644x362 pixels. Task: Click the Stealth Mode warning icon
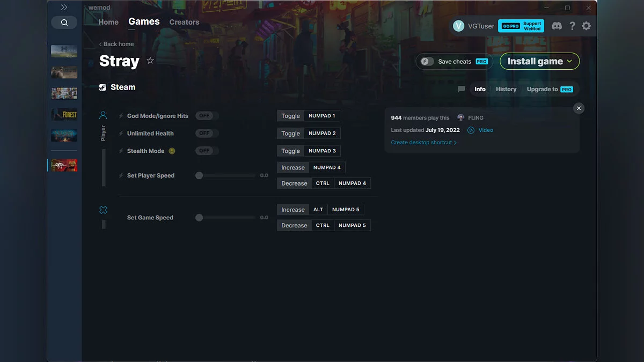(172, 151)
